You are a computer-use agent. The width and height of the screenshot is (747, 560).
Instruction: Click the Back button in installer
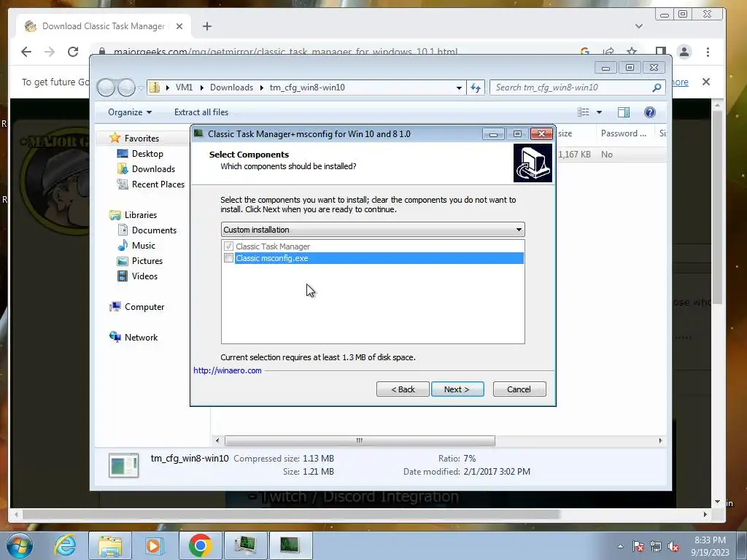click(x=403, y=389)
